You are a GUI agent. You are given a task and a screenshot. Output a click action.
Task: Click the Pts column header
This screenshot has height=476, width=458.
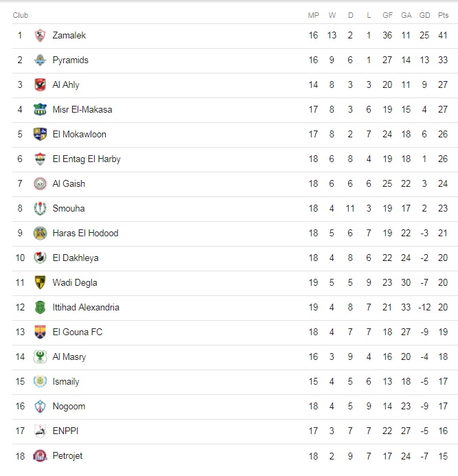(x=443, y=15)
